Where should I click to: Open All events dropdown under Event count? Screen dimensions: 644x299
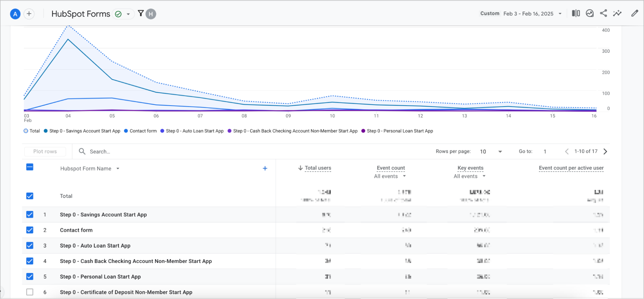click(x=390, y=176)
